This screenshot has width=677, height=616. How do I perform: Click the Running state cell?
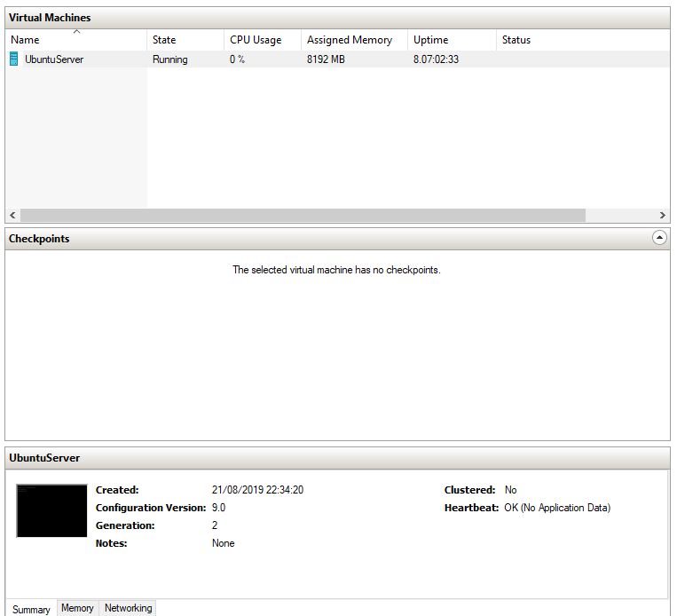[170, 59]
